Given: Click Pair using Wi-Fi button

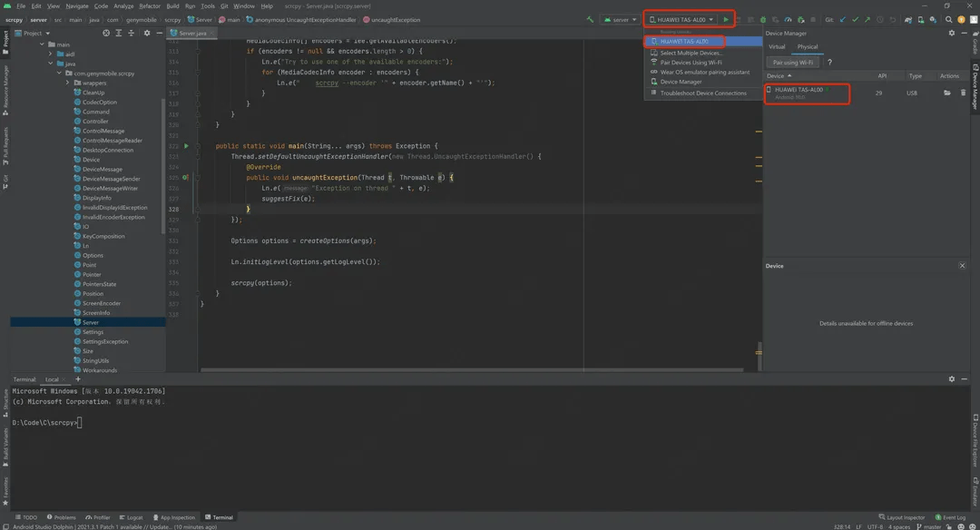Looking at the screenshot, I should pyautogui.click(x=792, y=63).
